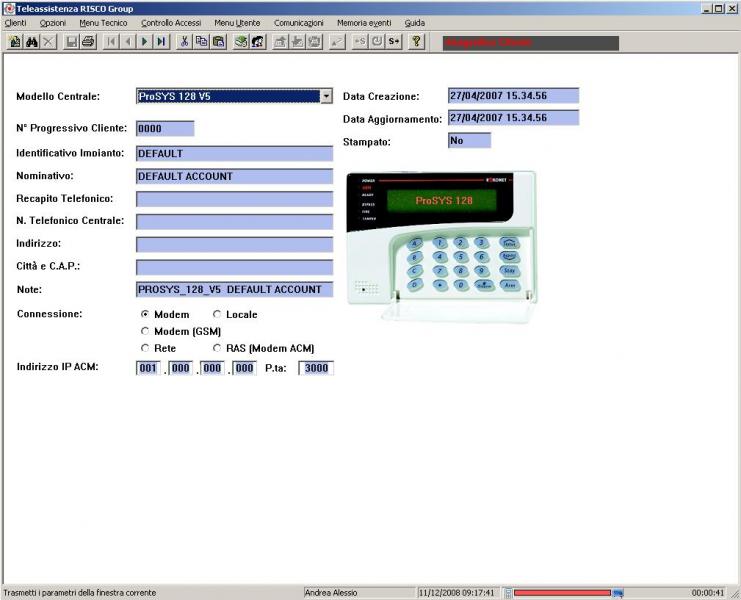The width and height of the screenshot is (741, 600).
Task: Go to first record arrow
Action: 111,42
